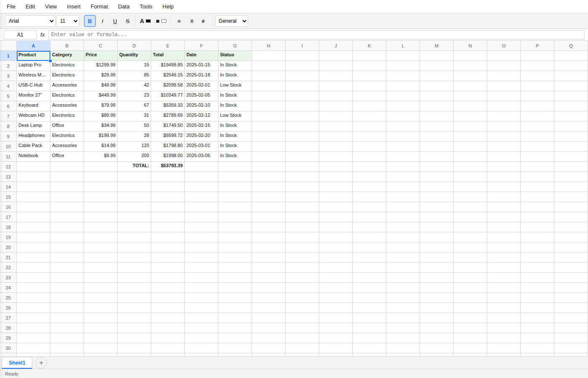Image resolution: width=588 pixels, height=378 pixels.
Task: Select the Status header cell
Action: click(x=235, y=56)
